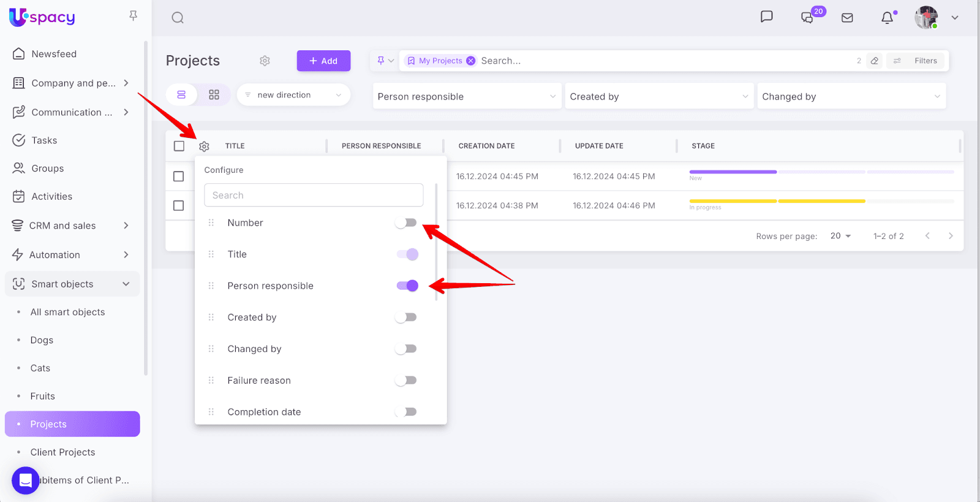Open the new direction funnel dropdown
The image size is (980, 502).
(x=293, y=95)
